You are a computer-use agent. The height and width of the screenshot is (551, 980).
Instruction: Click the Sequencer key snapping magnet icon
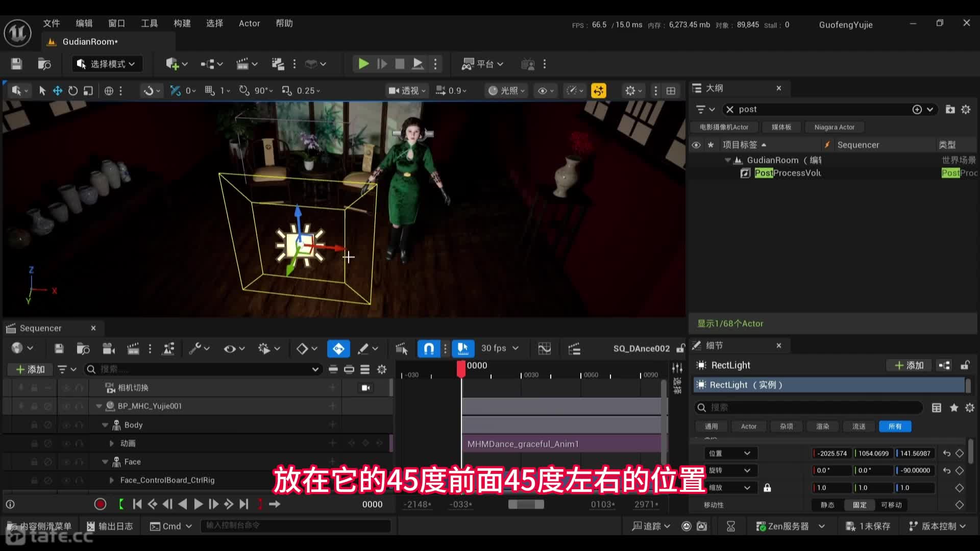tap(429, 348)
